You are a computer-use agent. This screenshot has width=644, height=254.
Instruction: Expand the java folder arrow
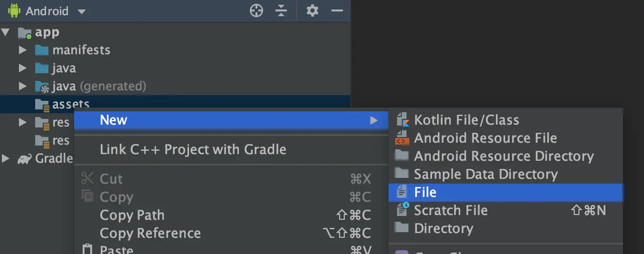tap(22, 68)
